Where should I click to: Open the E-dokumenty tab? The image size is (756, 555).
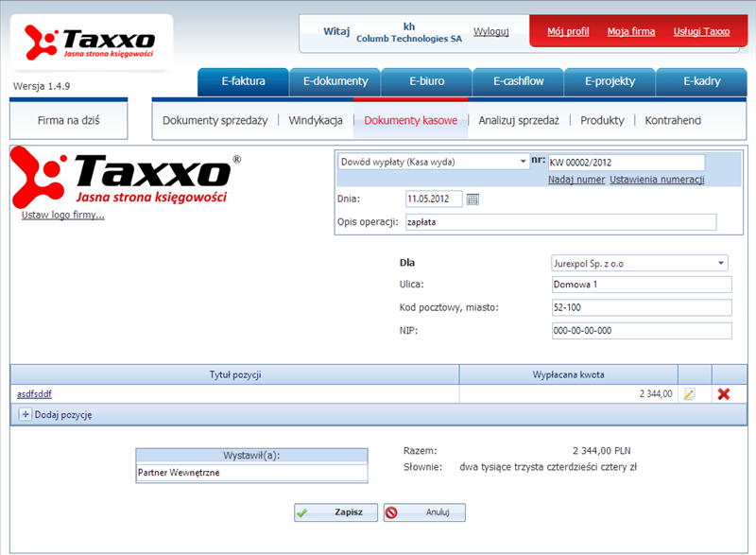335,81
